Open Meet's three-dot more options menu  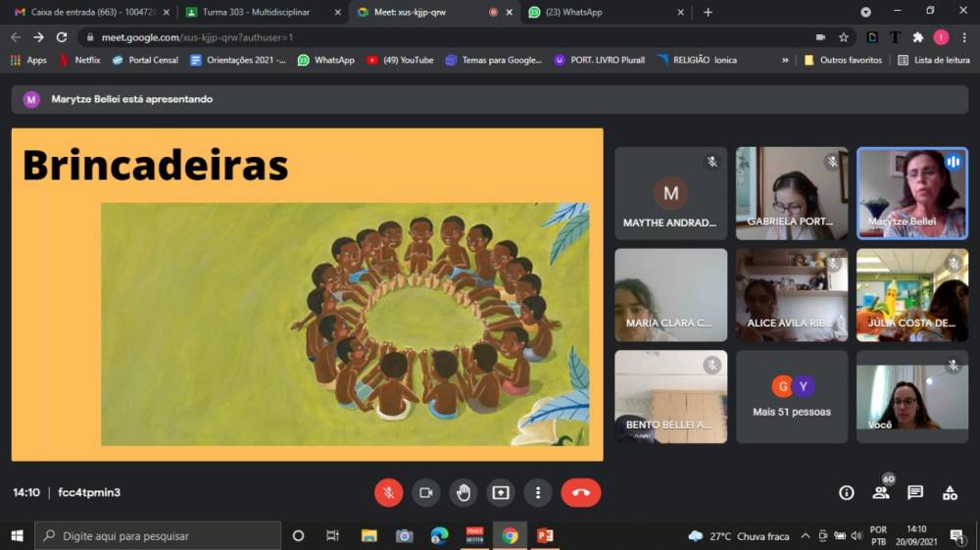538,492
